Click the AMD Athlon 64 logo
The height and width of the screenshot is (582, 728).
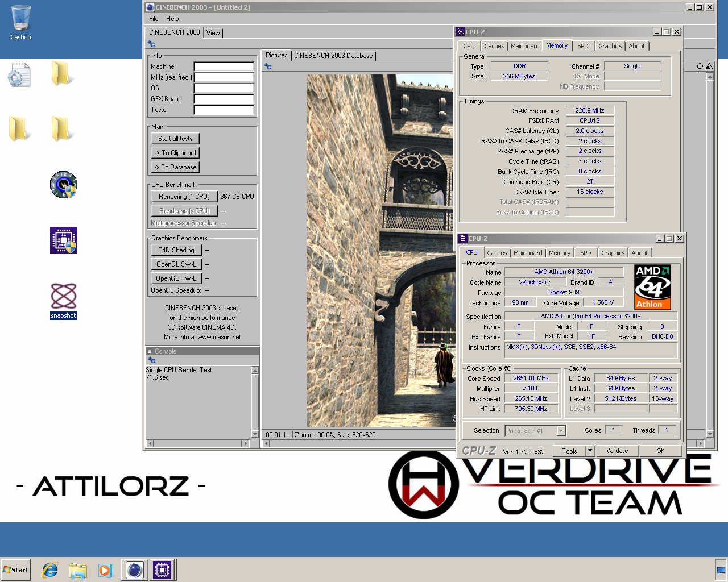[652, 287]
